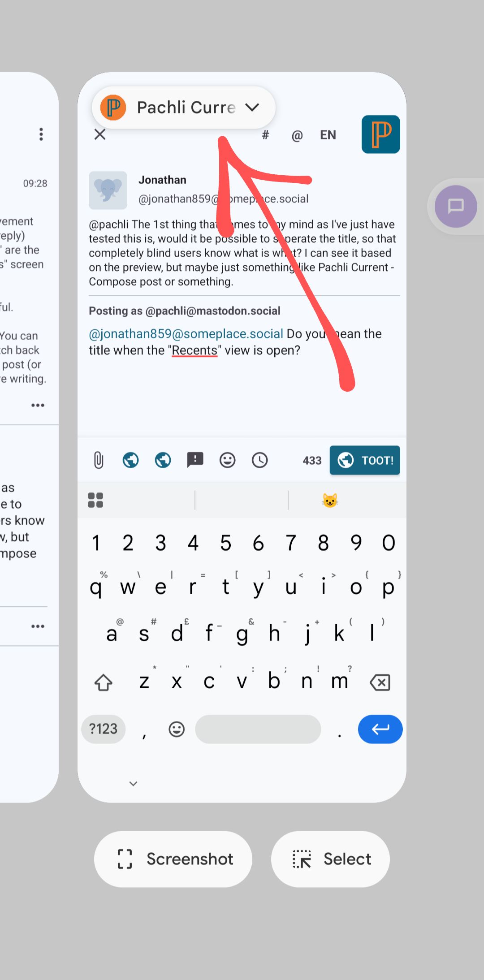Collapse the keyboard with the down chevron
The width and height of the screenshot is (484, 980).
(x=133, y=783)
